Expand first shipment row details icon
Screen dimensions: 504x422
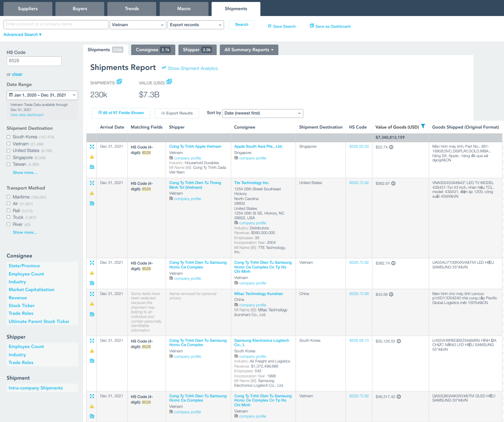(x=92, y=147)
